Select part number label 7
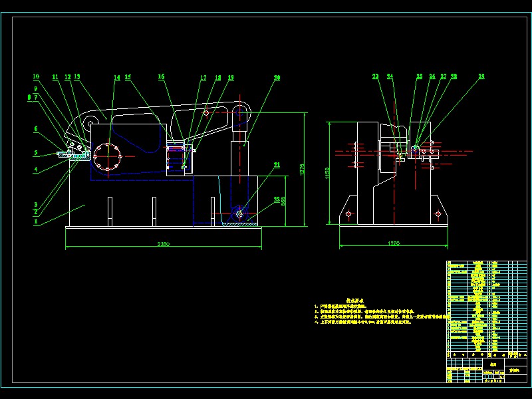The width and height of the screenshot is (532, 399). pyautogui.click(x=36, y=98)
